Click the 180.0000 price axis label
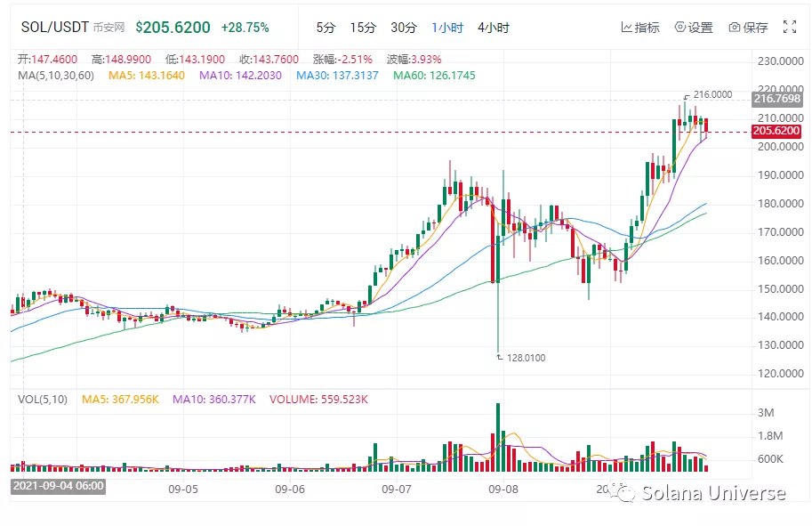The width and height of the screenshot is (812, 526). (780, 204)
